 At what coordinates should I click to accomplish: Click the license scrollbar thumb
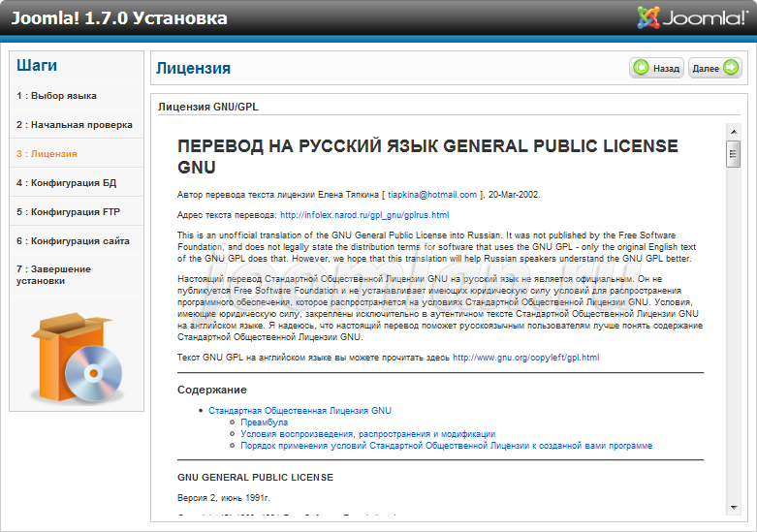click(x=734, y=154)
